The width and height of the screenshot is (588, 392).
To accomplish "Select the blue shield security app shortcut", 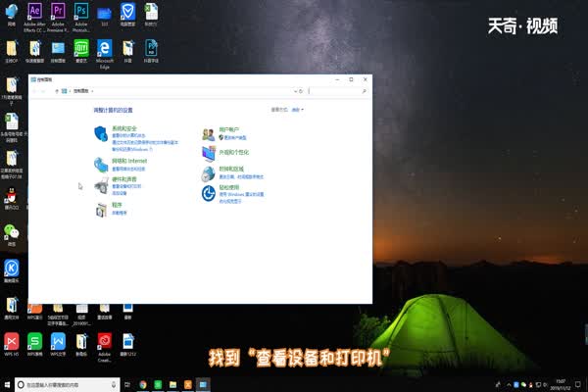I will (x=127, y=15).
